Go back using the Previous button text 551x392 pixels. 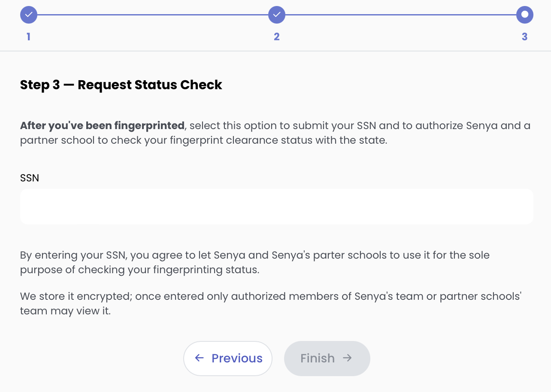pyautogui.click(x=237, y=358)
